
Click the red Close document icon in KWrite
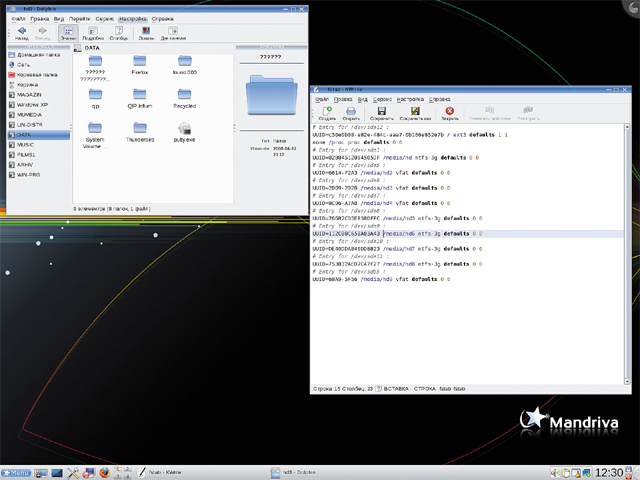pyautogui.click(x=449, y=112)
